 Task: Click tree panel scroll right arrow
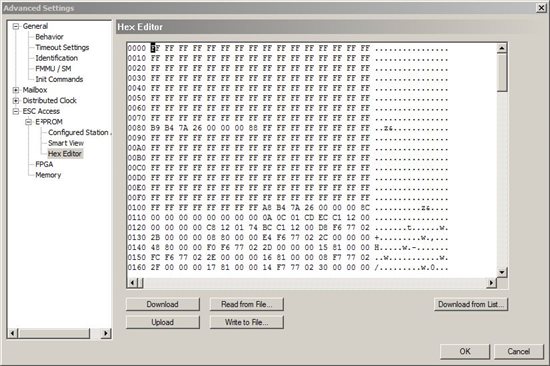coord(105,333)
